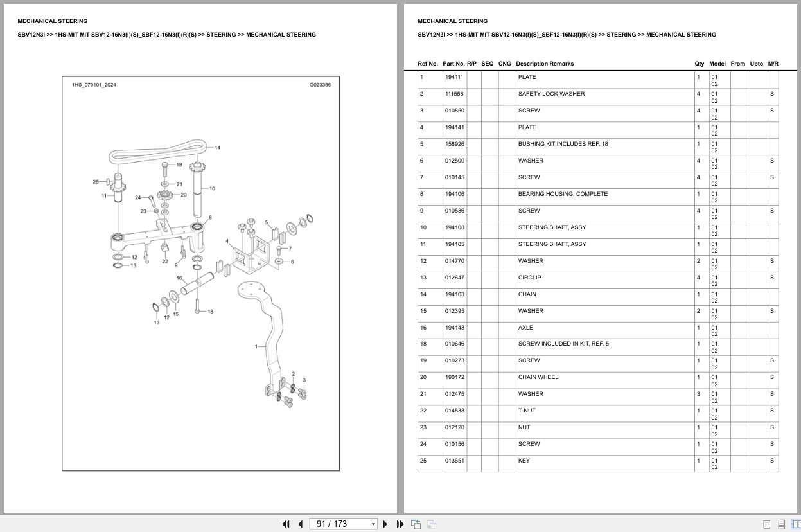801x532 pixels.
Task: Click the right page breadcrumb path
Action: 567,35
